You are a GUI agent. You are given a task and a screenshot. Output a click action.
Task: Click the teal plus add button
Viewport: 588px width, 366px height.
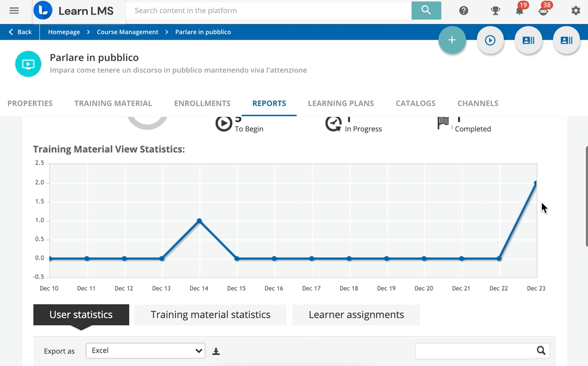(x=452, y=41)
